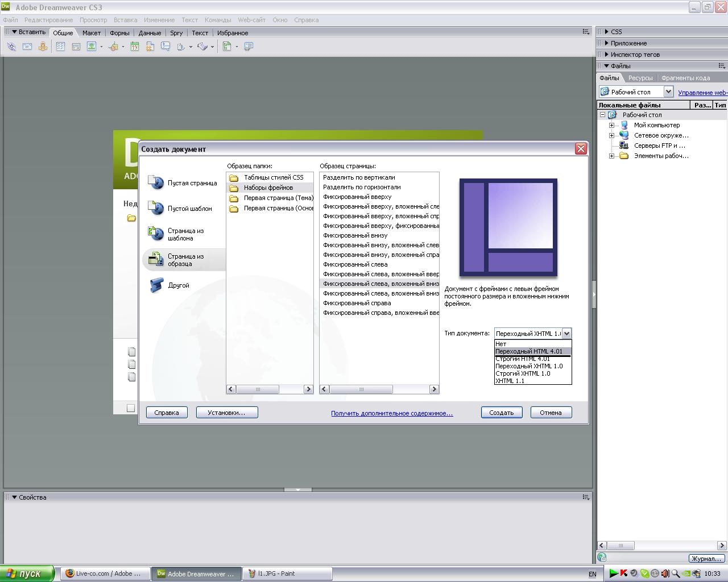
Task: Open the 'Формы' insert tab
Action: [x=119, y=33]
